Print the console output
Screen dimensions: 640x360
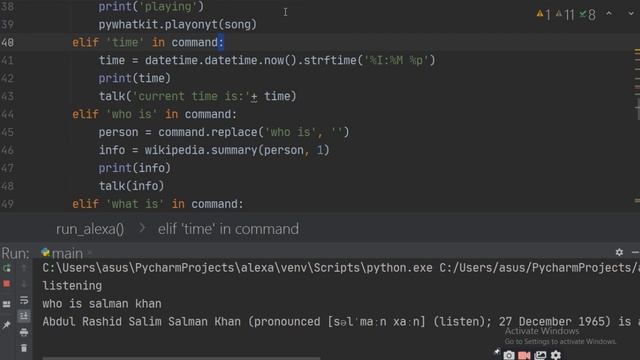[x=24, y=332]
